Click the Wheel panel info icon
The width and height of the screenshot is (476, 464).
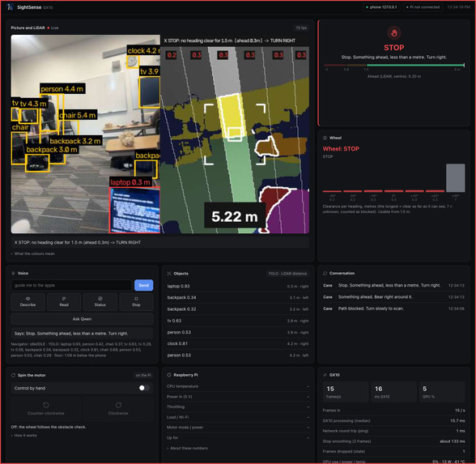pyautogui.click(x=325, y=138)
